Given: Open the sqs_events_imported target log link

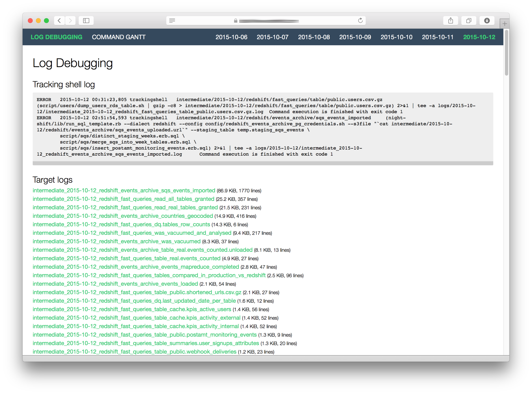Looking at the screenshot, I should click(x=124, y=191).
